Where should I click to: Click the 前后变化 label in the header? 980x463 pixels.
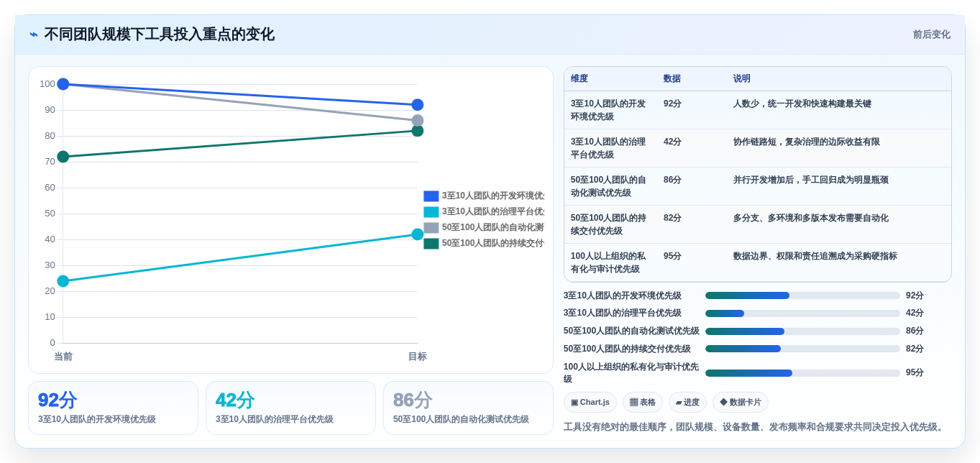coord(931,35)
